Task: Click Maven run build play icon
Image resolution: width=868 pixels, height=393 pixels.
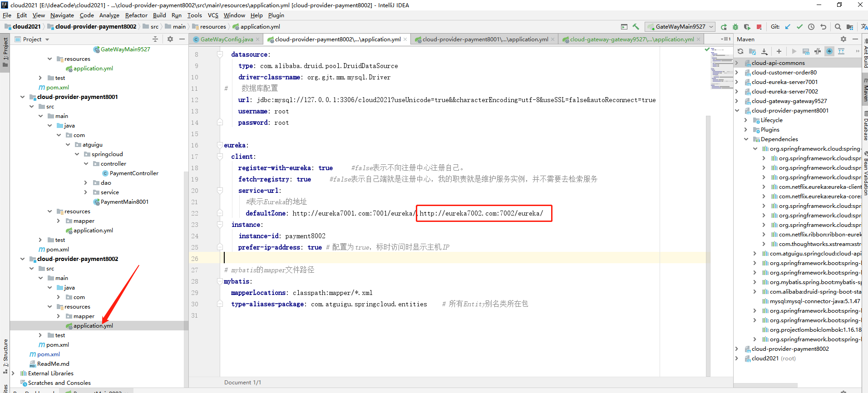Action: (x=794, y=51)
